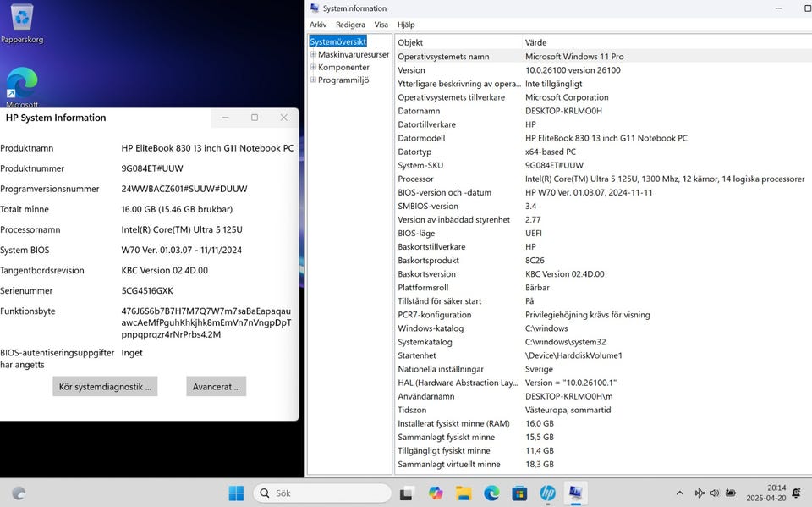This screenshot has width=812, height=507.
Task: Select Systemöversikt in the tree
Action: (337, 41)
